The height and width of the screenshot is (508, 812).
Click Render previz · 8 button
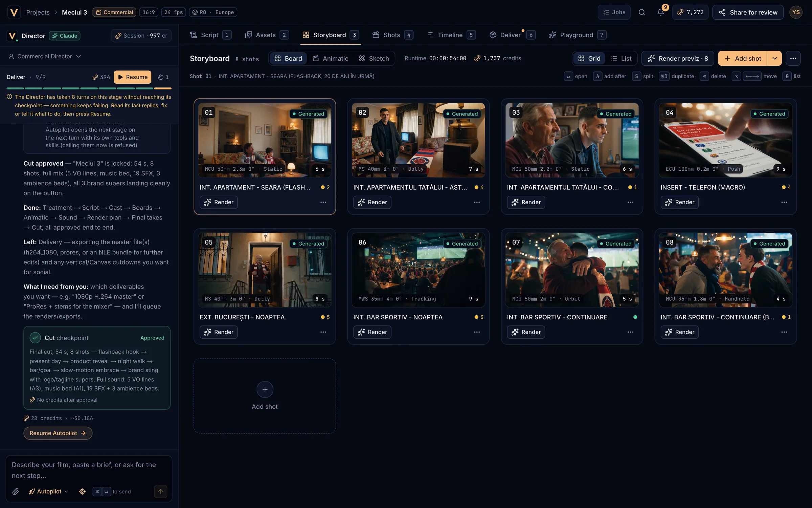coord(677,58)
